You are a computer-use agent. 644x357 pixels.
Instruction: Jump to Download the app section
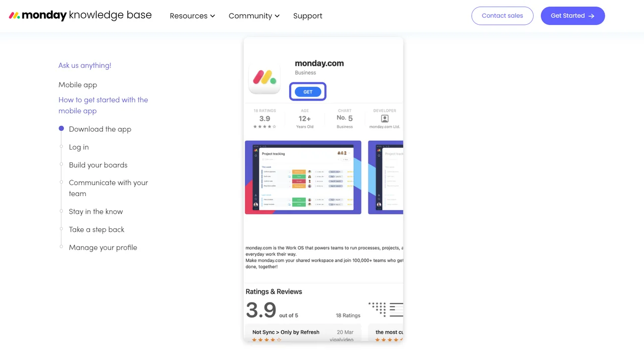[100, 129]
